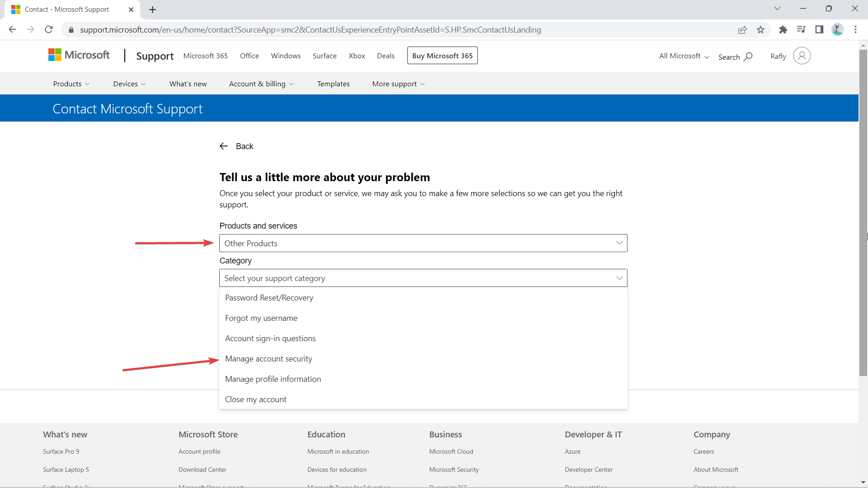Open Account profile footer link
The image size is (868, 488).
click(x=199, y=451)
